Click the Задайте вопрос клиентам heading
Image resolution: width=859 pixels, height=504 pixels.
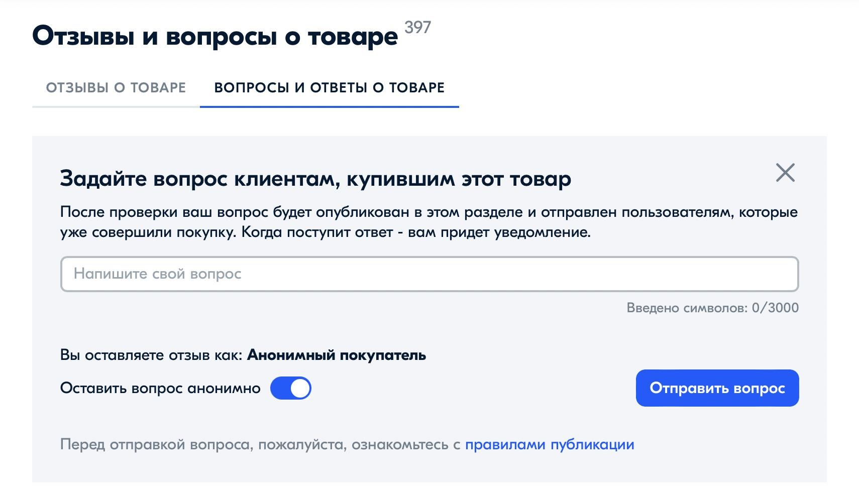point(315,179)
